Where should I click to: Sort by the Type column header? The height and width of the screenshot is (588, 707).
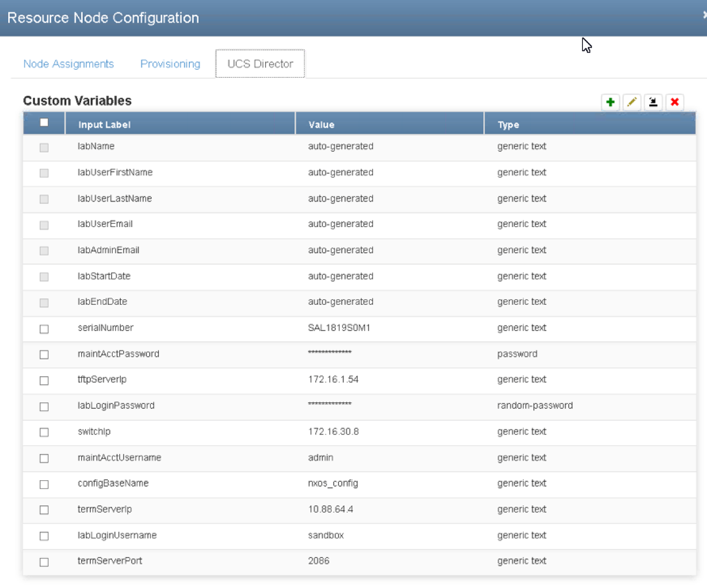[x=590, y=124]
